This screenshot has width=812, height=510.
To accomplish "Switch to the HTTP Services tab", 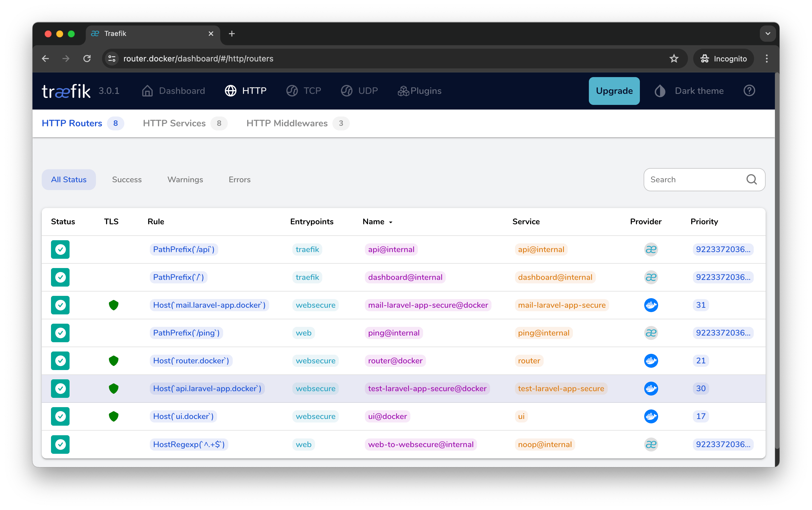I will [x=174, y=123].
